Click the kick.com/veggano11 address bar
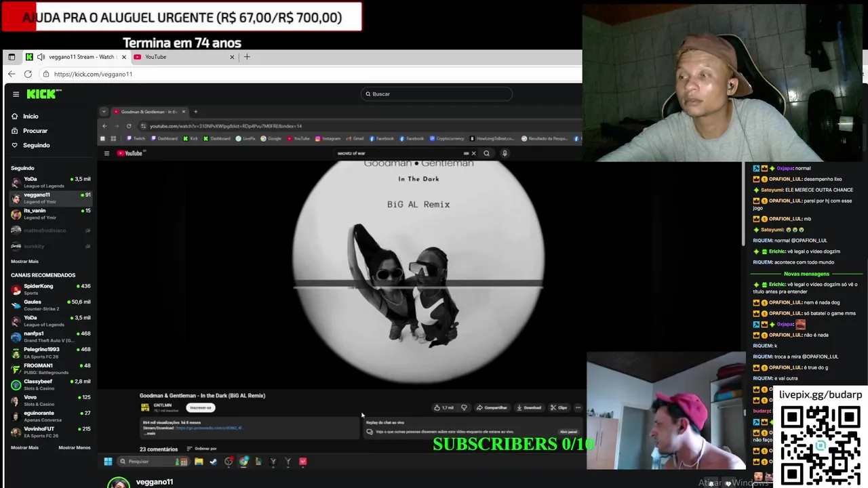Screen dimensions: 868x488 point(312,74)
